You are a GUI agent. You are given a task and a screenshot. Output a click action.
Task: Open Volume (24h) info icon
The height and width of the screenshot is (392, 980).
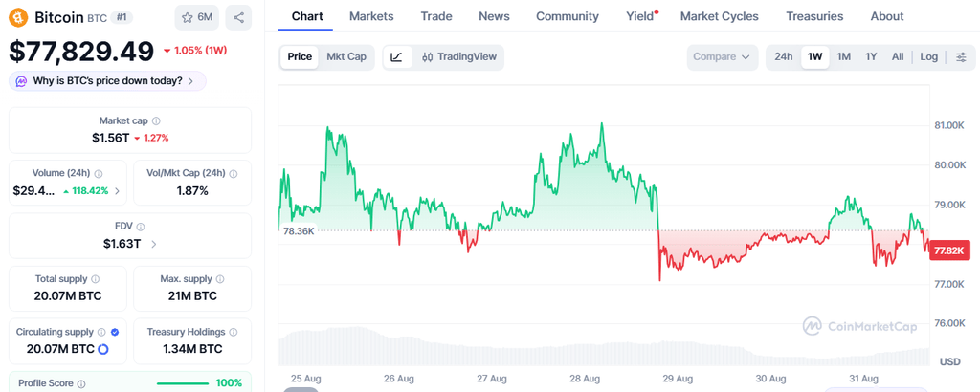pos(99,173)
